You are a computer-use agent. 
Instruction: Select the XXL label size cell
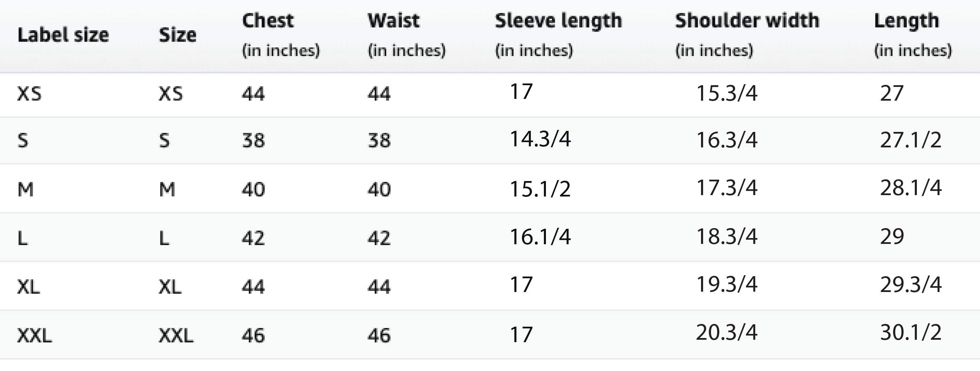click(35, 336)
